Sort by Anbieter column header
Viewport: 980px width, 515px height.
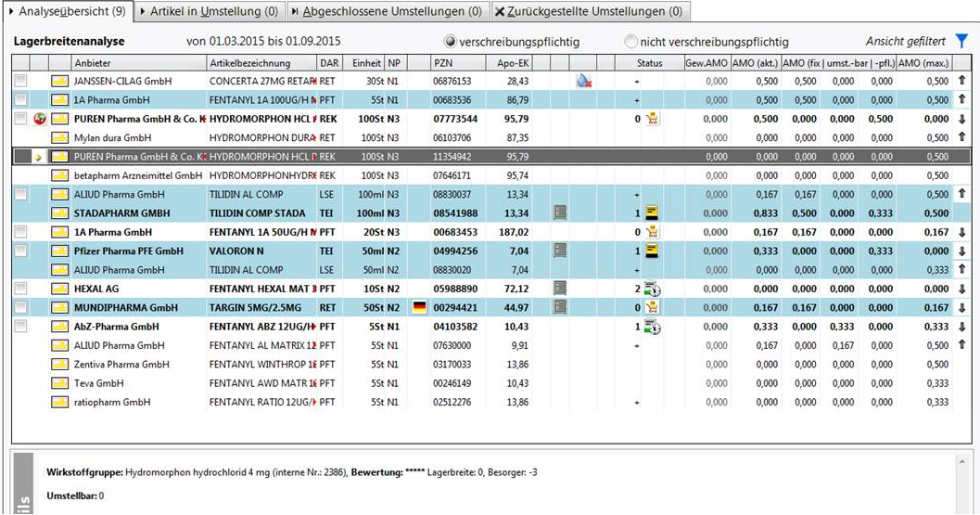pyautogui.click(x=138, y=63)
